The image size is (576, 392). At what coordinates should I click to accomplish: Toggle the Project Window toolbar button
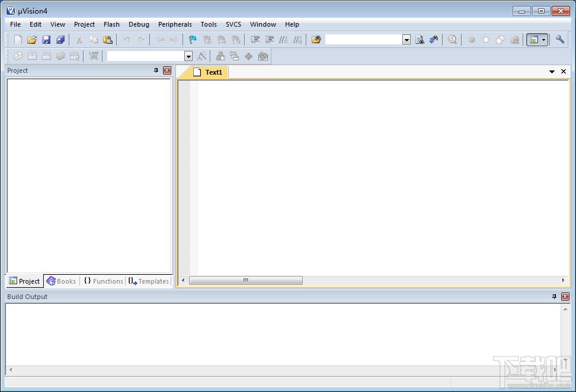(x=534, y=40)
